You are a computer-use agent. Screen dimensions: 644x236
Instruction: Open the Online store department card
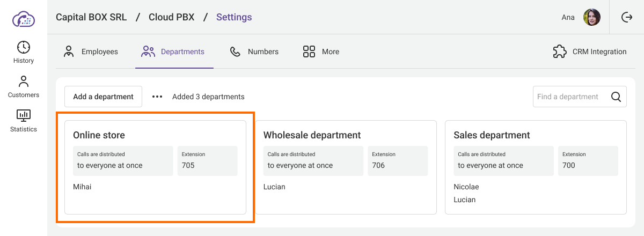155,167
